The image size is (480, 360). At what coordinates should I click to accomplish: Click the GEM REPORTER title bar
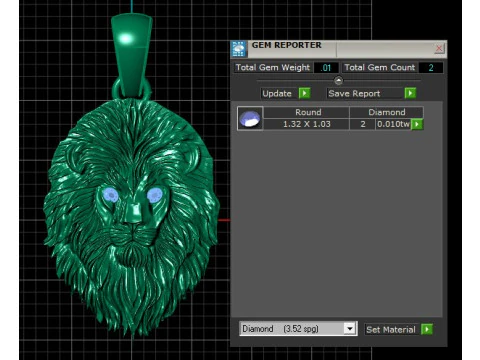coord(339,49)
